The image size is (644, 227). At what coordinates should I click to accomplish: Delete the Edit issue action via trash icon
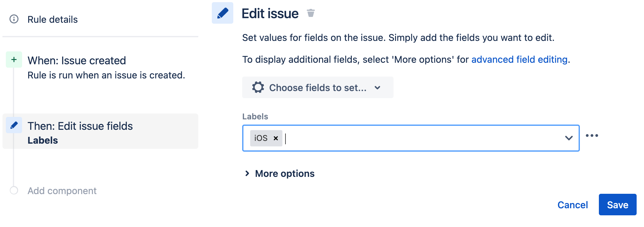pos(311,13)
